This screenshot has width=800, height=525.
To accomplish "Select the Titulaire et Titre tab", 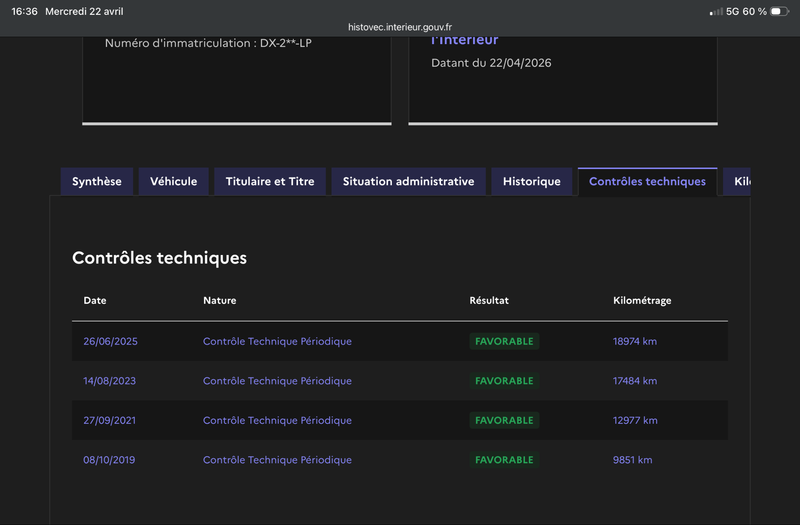I will point(270,182).
